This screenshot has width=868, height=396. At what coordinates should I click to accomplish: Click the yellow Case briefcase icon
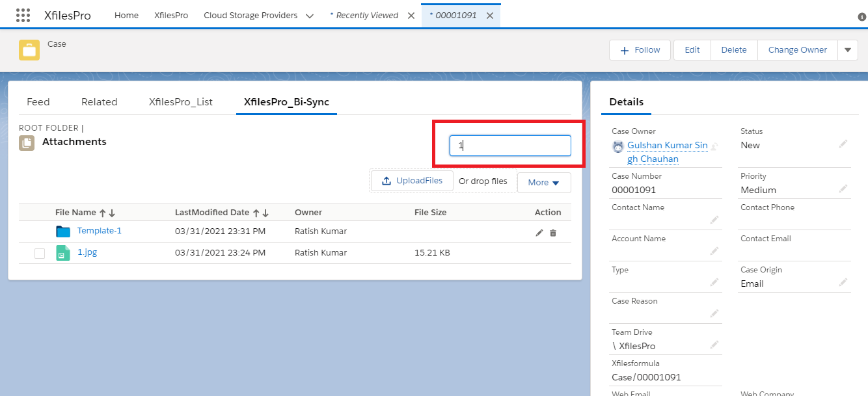pos(29,50)
